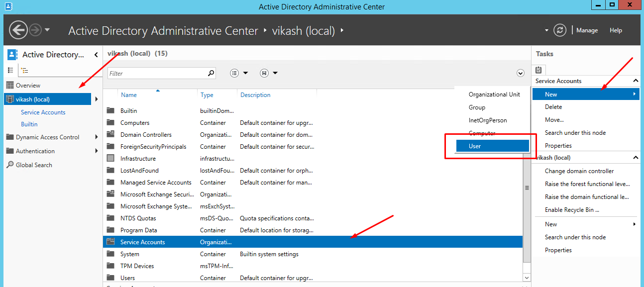Click the OU icon beside Microsoft Exchange Securi...

[110, 194]
